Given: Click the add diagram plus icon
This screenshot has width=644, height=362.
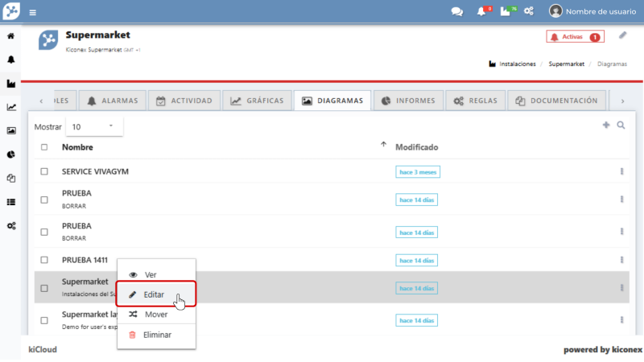Looking at the screenshot, I should click(606, 125).
